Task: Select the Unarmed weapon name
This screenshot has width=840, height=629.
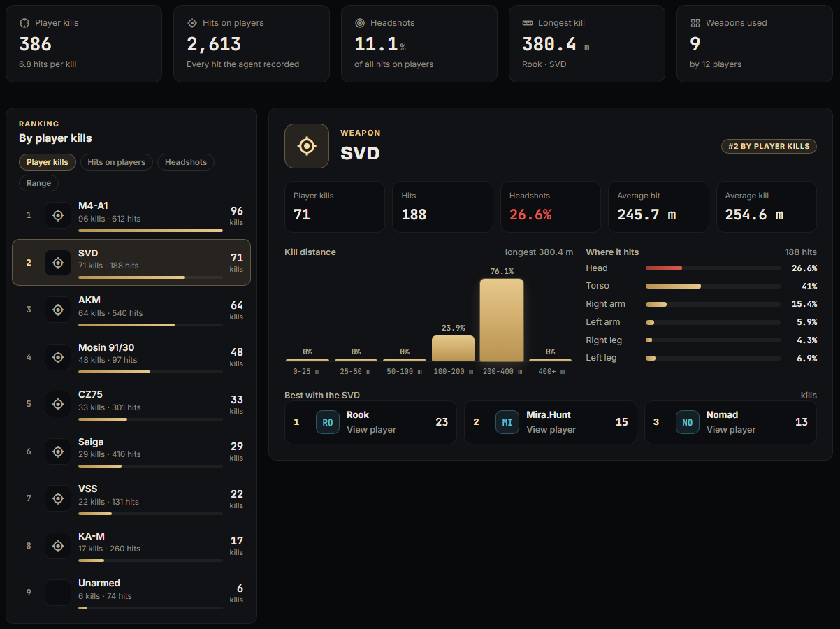Action: click(x=99, y=583)
